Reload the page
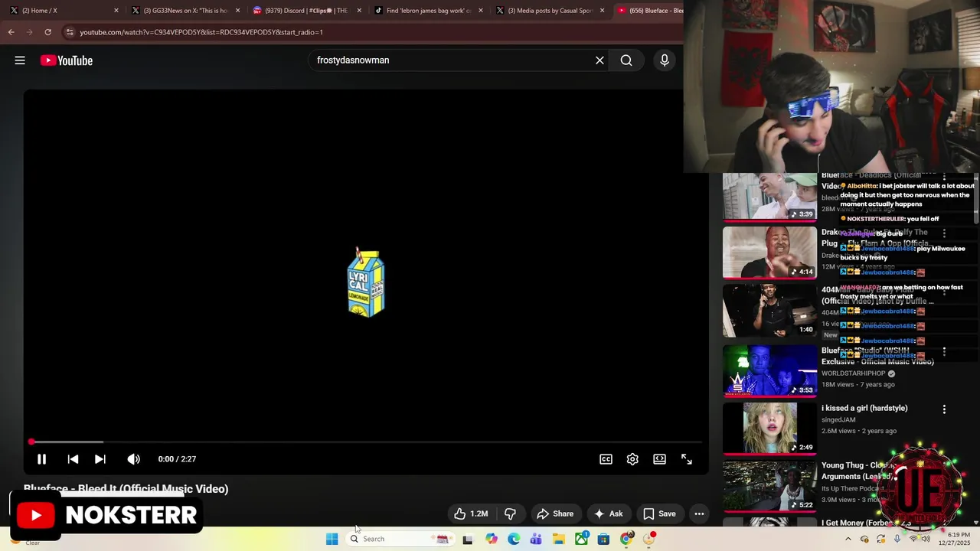This screenshot has width=980, height=551. pos(47,32)
